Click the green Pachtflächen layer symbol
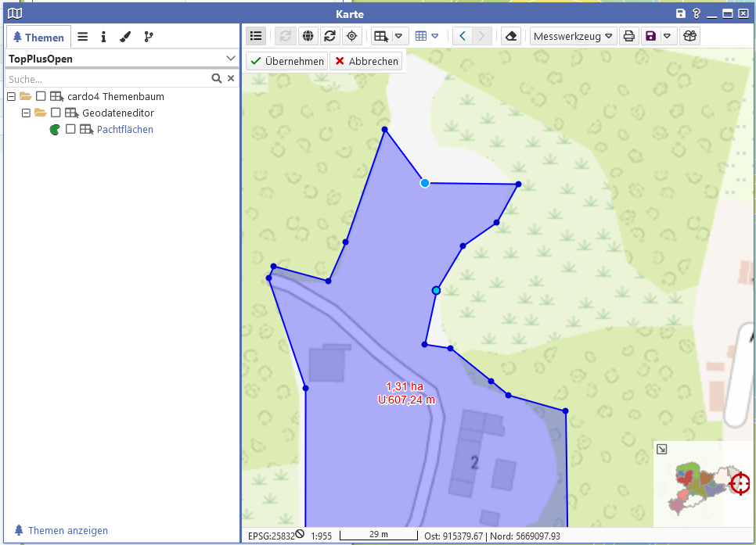Image resolution: width=756 pixels, height=545 pixels. (55, 129)
